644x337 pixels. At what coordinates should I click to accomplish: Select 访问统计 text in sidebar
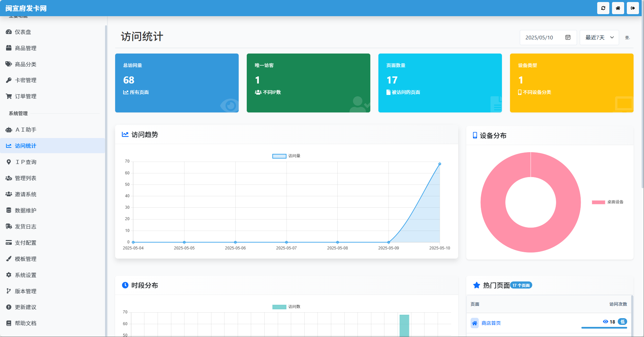click(x=26, y=146)
